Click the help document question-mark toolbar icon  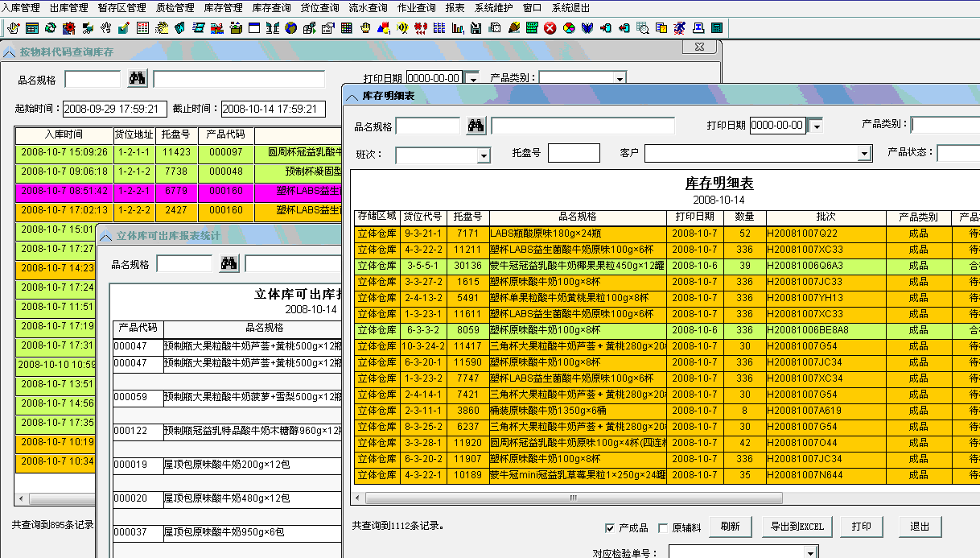(x=661, y=28)
